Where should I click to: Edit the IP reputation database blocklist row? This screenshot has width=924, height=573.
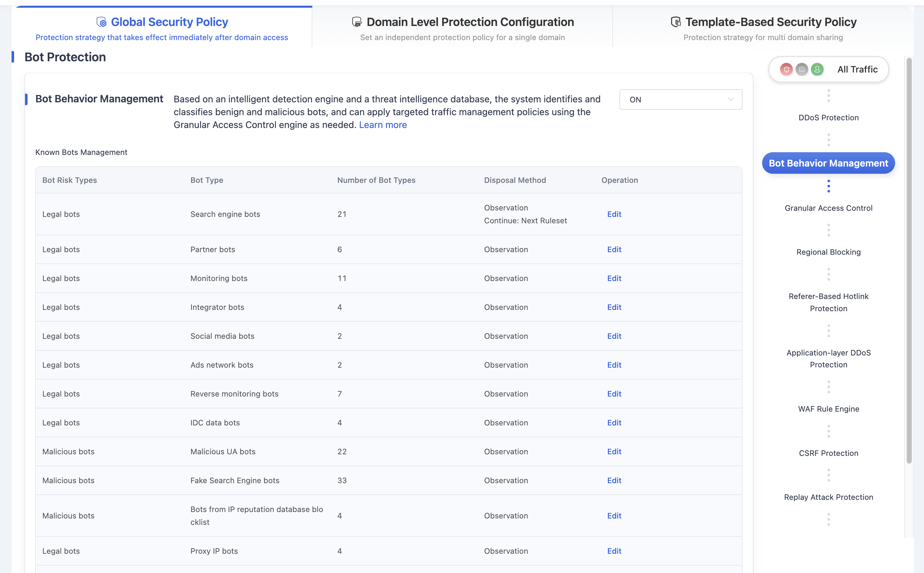[x=614, y=515]
